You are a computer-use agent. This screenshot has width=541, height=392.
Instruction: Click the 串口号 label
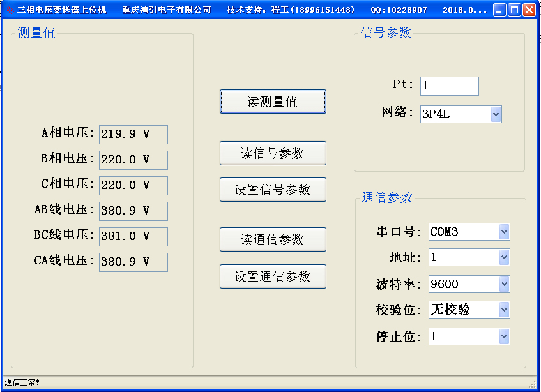[399, 232]
